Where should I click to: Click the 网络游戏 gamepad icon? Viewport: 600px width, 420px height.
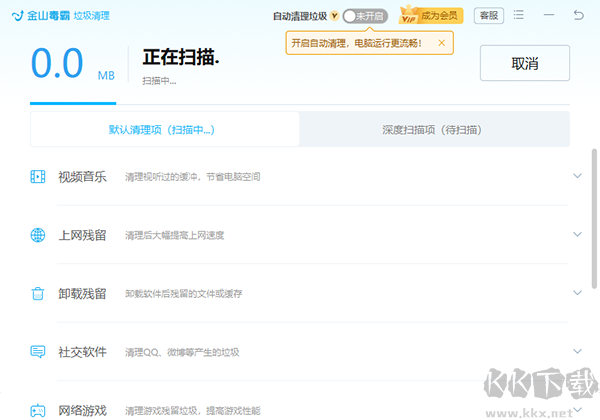(x=38, y=410)
